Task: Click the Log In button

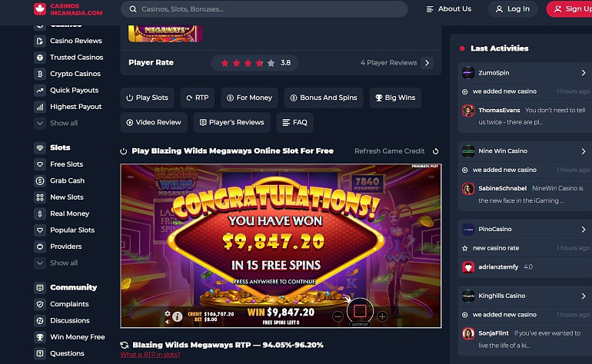Action: point(512,9)
